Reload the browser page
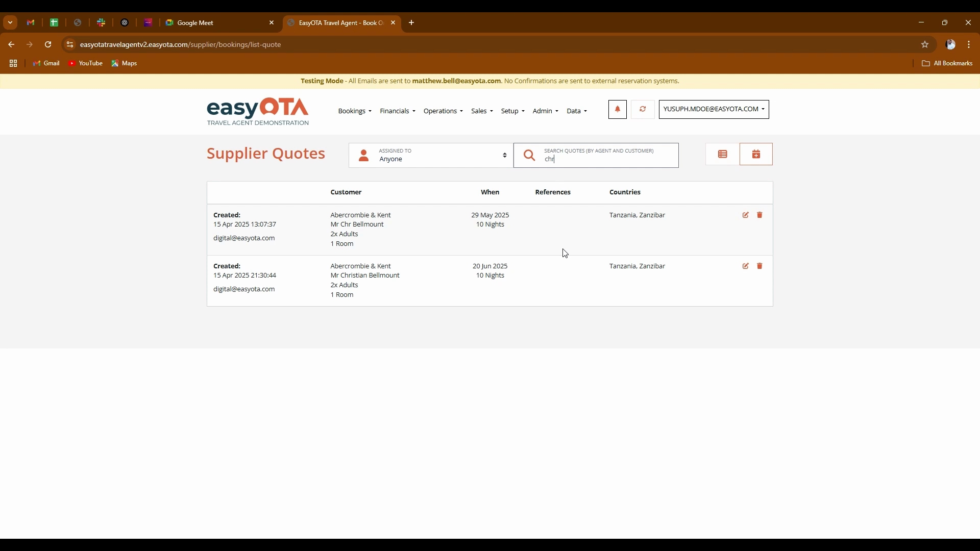Screen dimensions: 980x551 coord(48,44)
